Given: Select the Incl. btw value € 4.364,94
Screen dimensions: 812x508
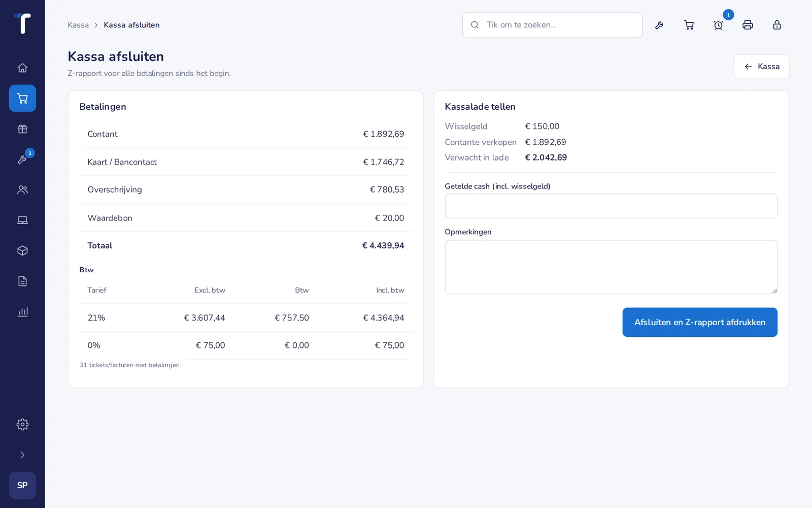Looking at the screenshot, I should click(383, 317).
